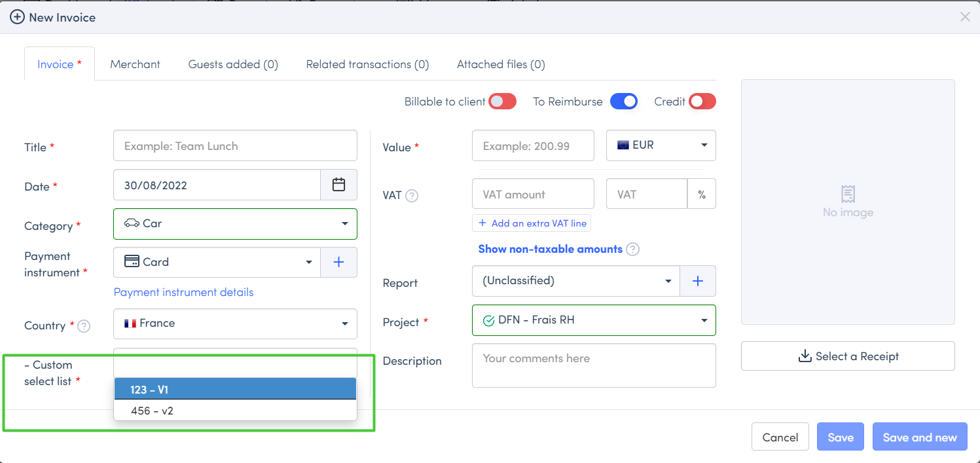Turn off the To Reimburse toggle
This screenshot has height=463, width=980.
623,102
